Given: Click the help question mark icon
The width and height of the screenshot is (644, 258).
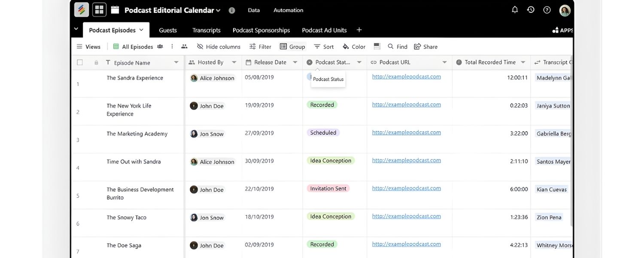Looking at the screenshot, I should click(547, 10).
